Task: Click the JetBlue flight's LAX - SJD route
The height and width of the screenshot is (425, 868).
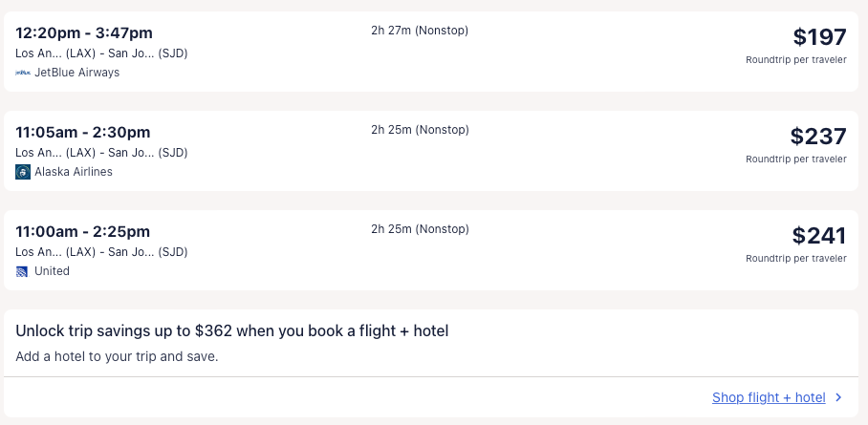Action: [101, 53]
